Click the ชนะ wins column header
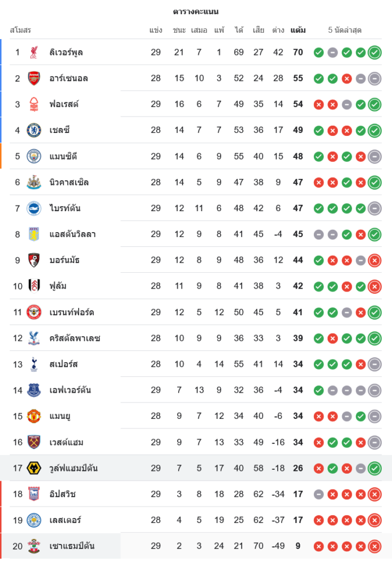Image resolution: width=392 pixels, height=566 pixels. 179,30
